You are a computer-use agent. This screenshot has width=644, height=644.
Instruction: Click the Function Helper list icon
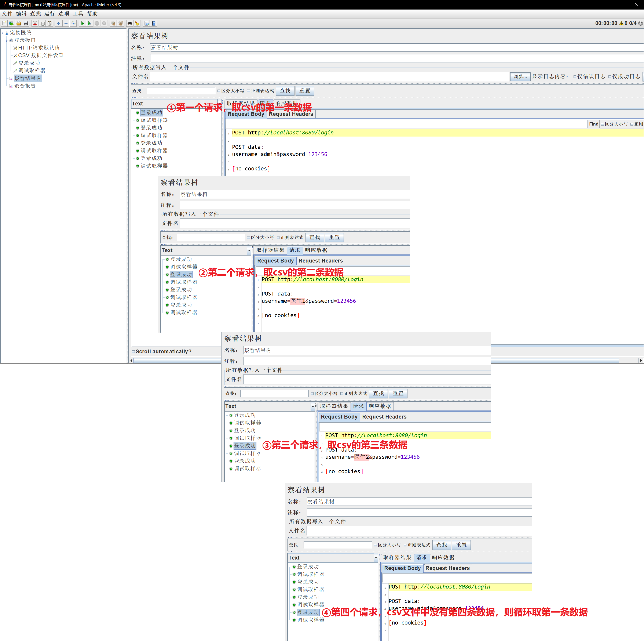click(x=146, y=23)
